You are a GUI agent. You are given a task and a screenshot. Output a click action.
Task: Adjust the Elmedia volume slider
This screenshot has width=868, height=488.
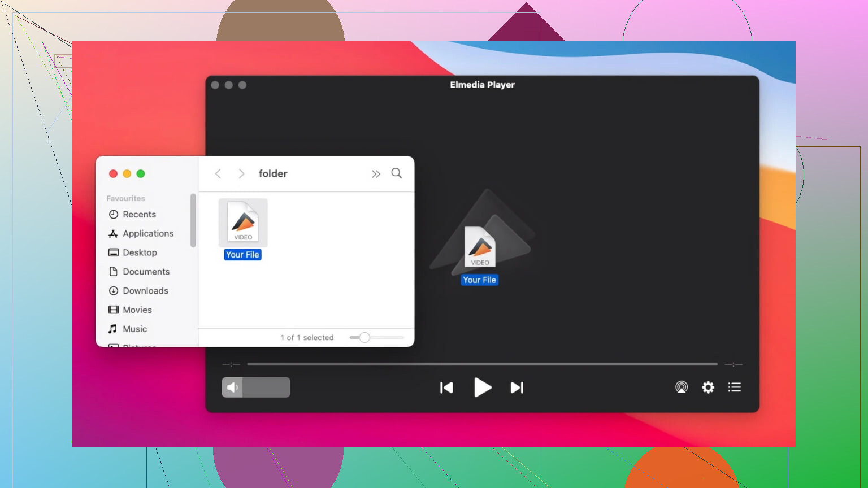pyautogui.click(x=266, y=387)
